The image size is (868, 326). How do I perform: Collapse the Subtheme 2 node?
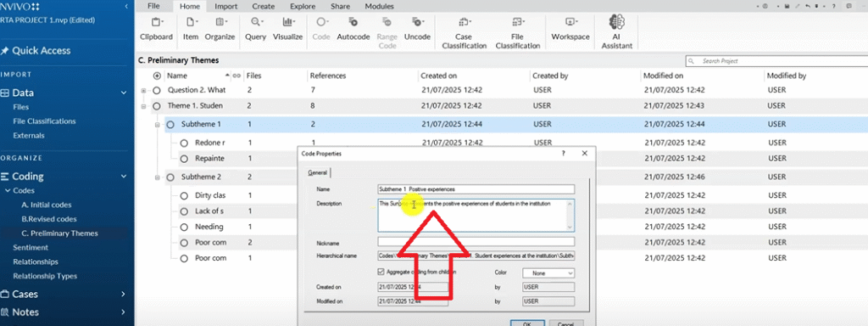coord(157,177)
